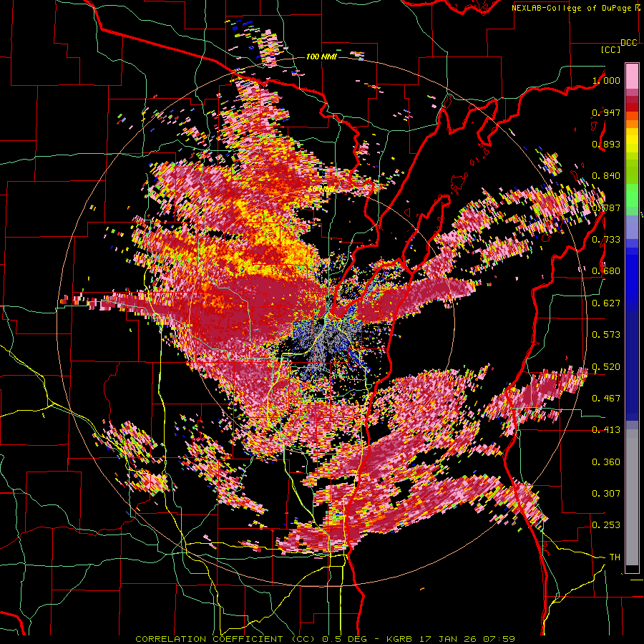Pick the light pink top color-scale band

(632, 76)
